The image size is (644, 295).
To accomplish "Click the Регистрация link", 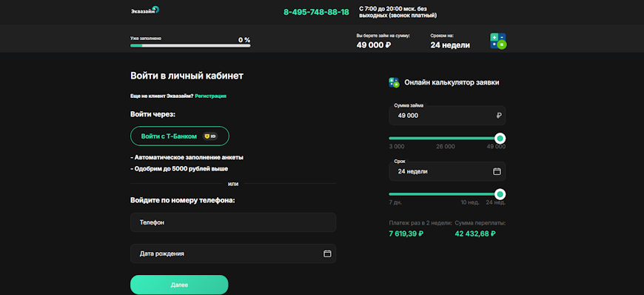I will 211,96.
